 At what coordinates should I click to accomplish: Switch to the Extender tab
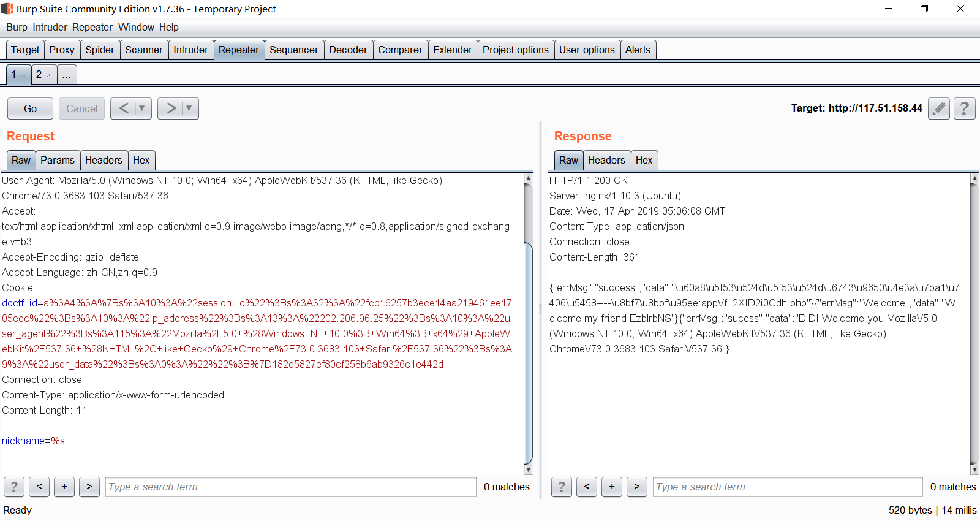point(453,50)
